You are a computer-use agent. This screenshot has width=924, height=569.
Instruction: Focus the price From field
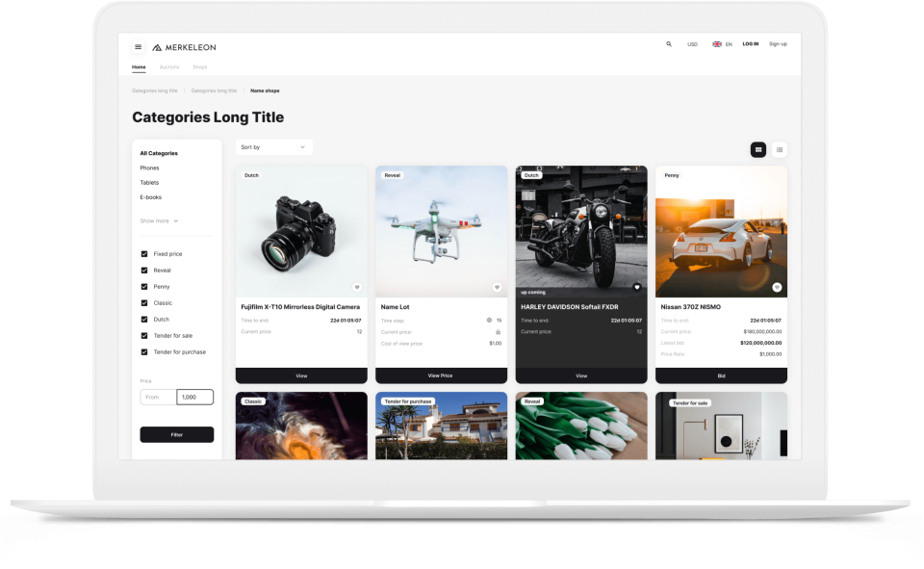(158, 398)
